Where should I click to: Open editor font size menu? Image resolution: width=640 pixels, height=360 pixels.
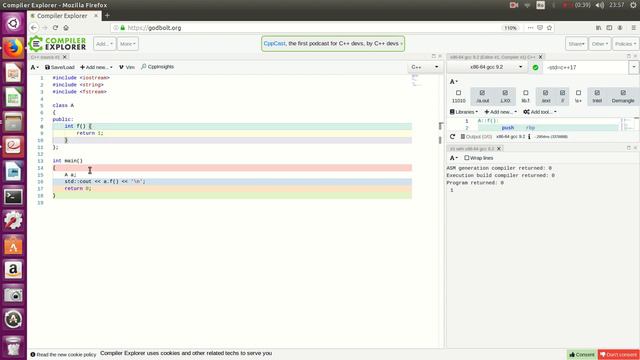(35, 67)
